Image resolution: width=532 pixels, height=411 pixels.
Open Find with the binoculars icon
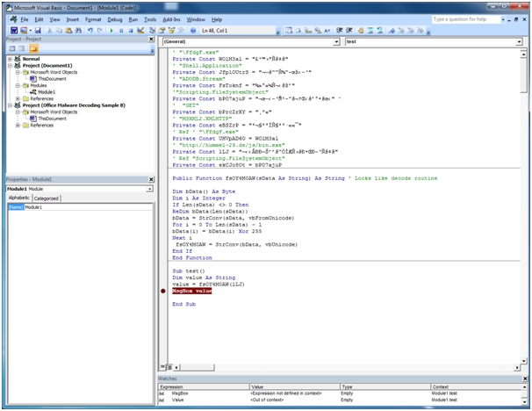click(78, 31)
